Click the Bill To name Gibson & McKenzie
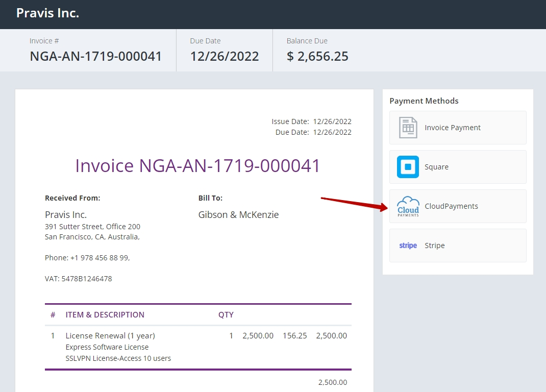This screenshot has width=546, height=392. tap(238, 215)
